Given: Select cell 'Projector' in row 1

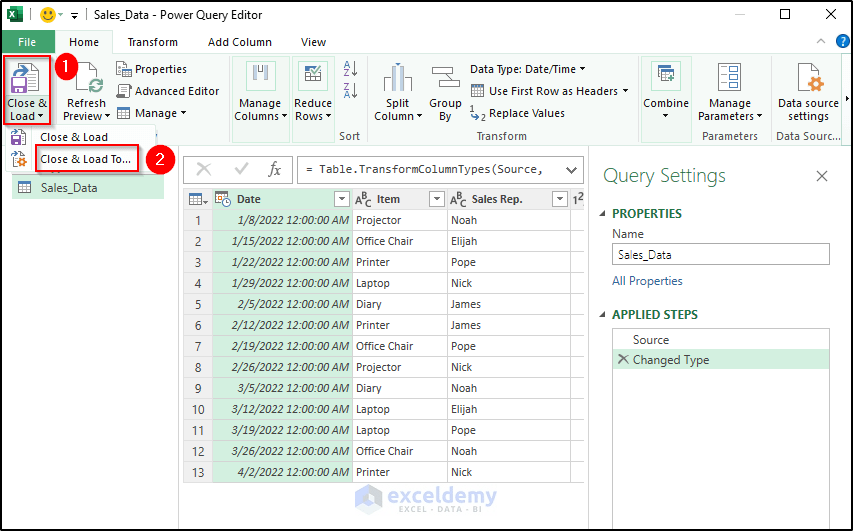Looking at the screenshot, I should [399, 220].
